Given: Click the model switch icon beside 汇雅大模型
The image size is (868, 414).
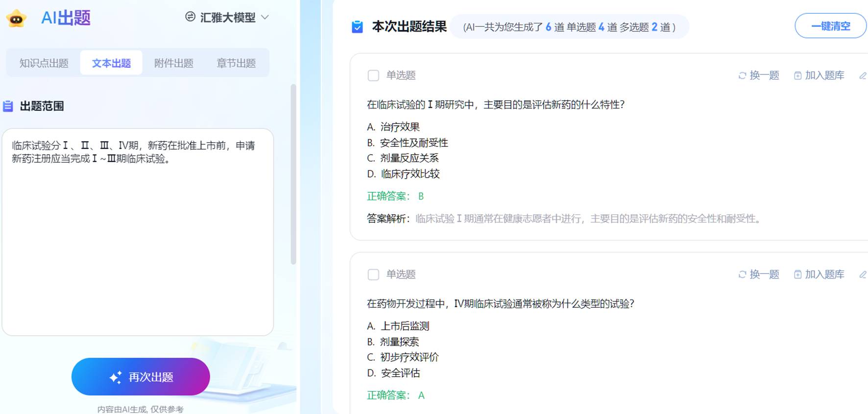Looking at the screenshot, I should 190,17.
